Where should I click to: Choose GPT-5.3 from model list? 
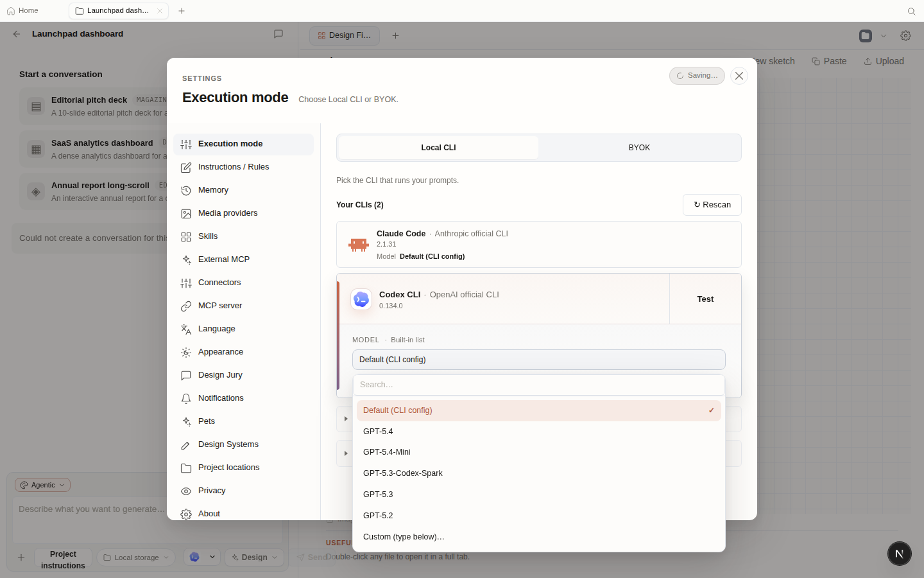tap(539, 495)
